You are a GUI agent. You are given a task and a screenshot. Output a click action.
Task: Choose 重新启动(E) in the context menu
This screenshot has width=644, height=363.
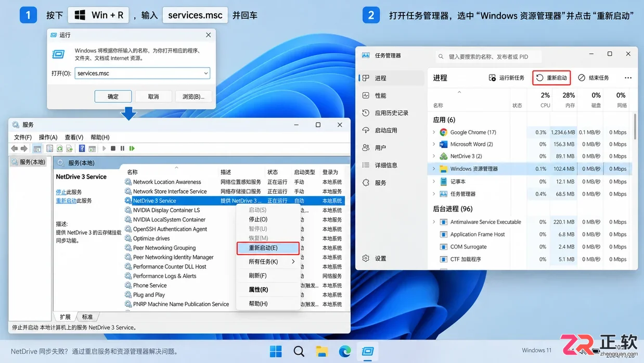pyautogui.click(x=268, y=248)
